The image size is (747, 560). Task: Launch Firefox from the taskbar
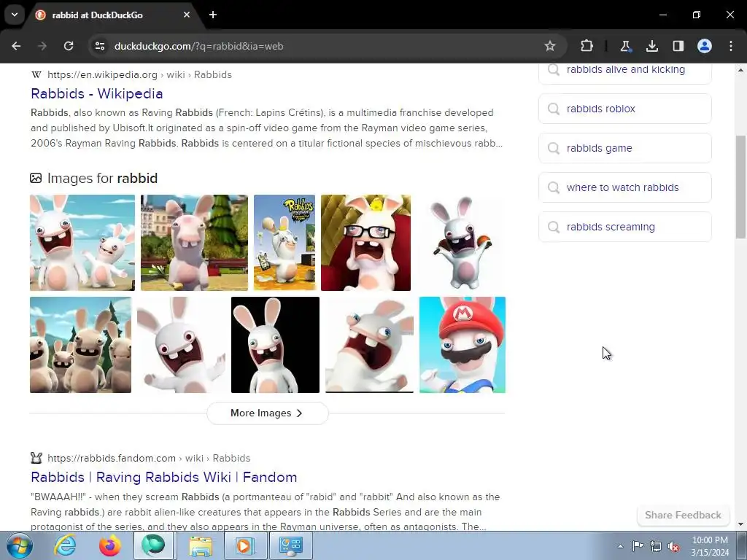point(110,545)
